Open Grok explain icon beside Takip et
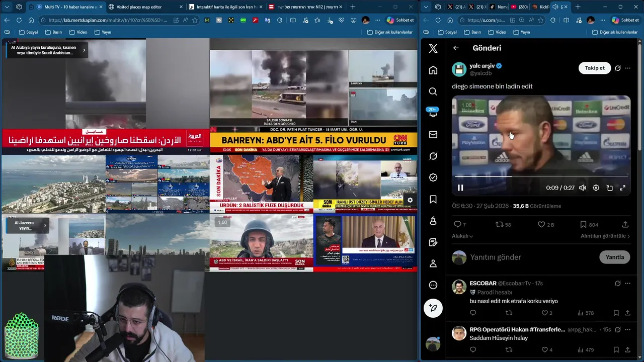 [x=617, y=68]
